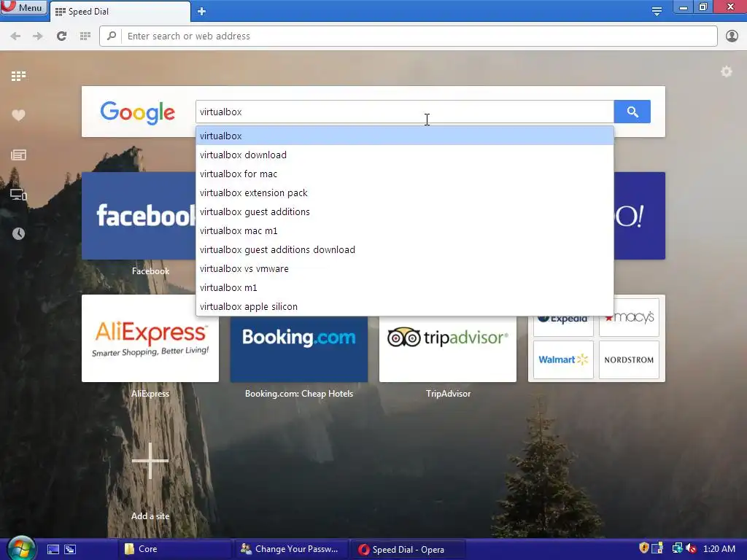Open bookmarks via the heart icon

click(x=18, y=115)
